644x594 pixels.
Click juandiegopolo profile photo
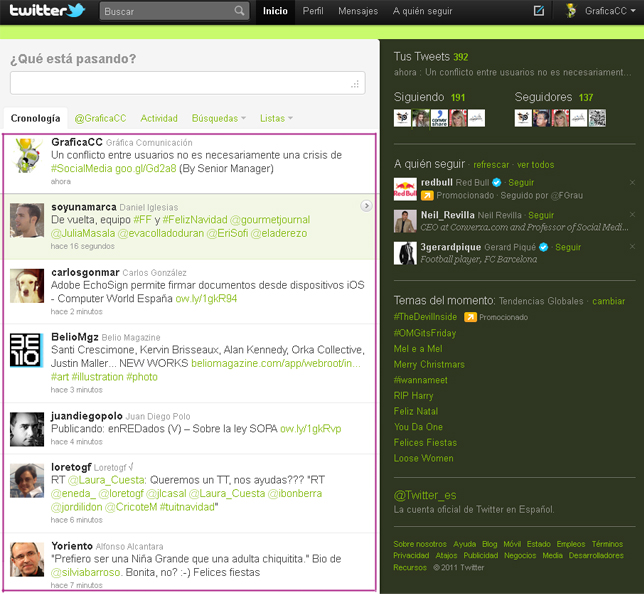pos(27,429)
